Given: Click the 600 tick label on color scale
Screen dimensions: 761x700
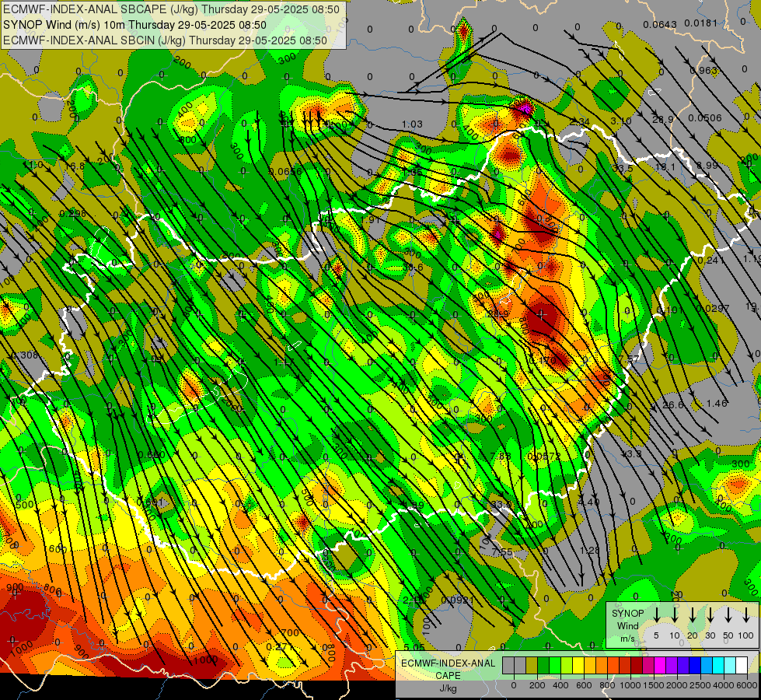Looking at the screenshot, I should (584, 685).
